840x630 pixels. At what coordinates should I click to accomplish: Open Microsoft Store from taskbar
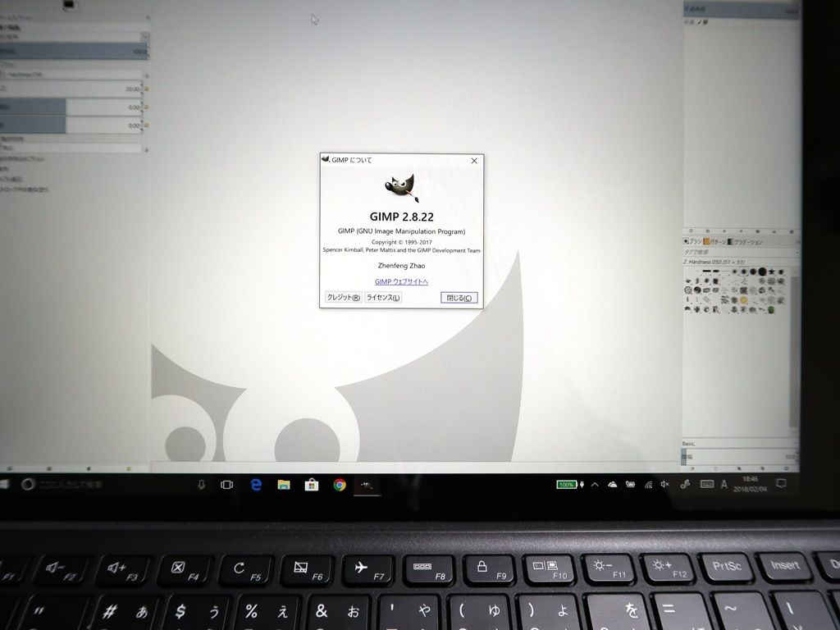click(x=311, y=485)
